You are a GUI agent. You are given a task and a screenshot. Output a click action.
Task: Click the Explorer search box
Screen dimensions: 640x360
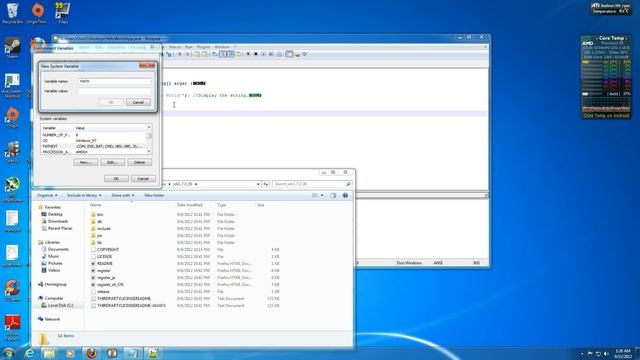coord(312,184)
